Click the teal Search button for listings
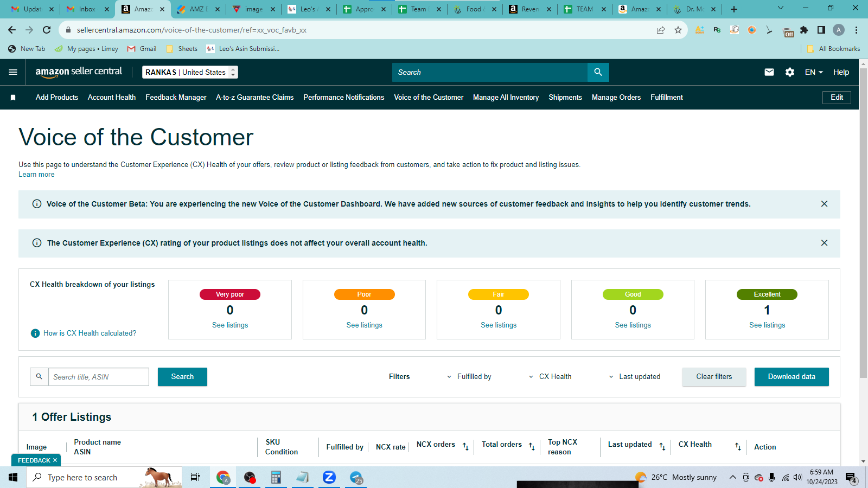This screenshot has height=488, width=868. (182, 377)
